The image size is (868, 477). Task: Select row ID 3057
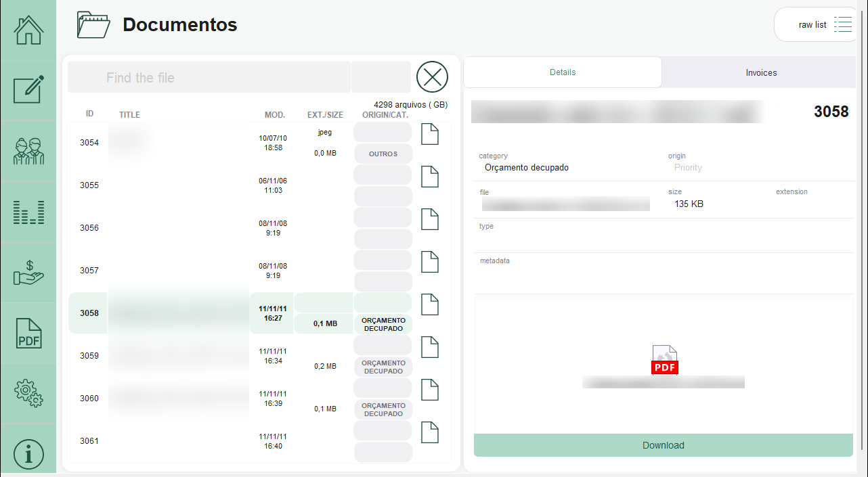(89, 271)
